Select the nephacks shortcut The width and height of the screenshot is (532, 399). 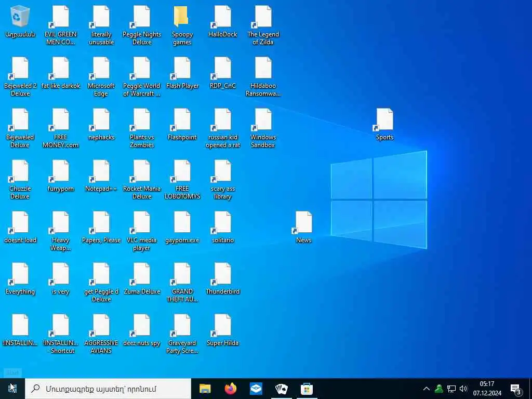coord(101,125)
